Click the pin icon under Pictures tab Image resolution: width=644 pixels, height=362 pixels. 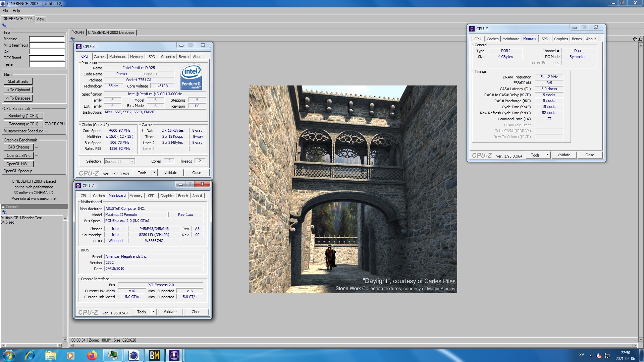73,39
